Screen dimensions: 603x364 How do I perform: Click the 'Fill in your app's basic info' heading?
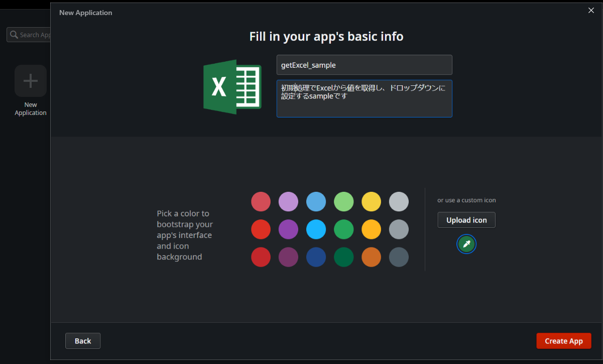(x=326, y=37)
